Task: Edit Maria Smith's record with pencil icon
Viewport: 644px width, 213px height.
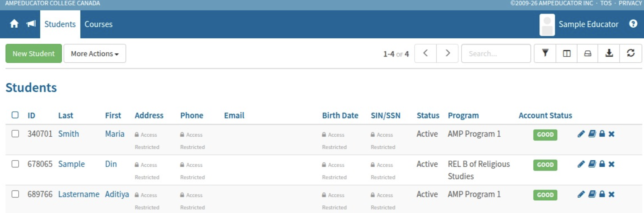Action: pyautogui.click(x=581, y=134)
